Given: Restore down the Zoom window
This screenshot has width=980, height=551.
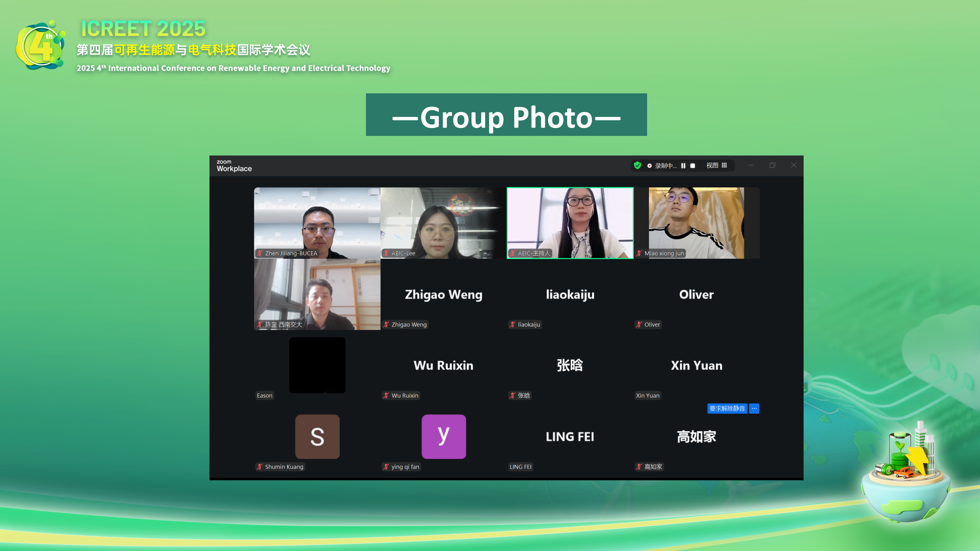Looking at the screenshot, I should [772, 165].
